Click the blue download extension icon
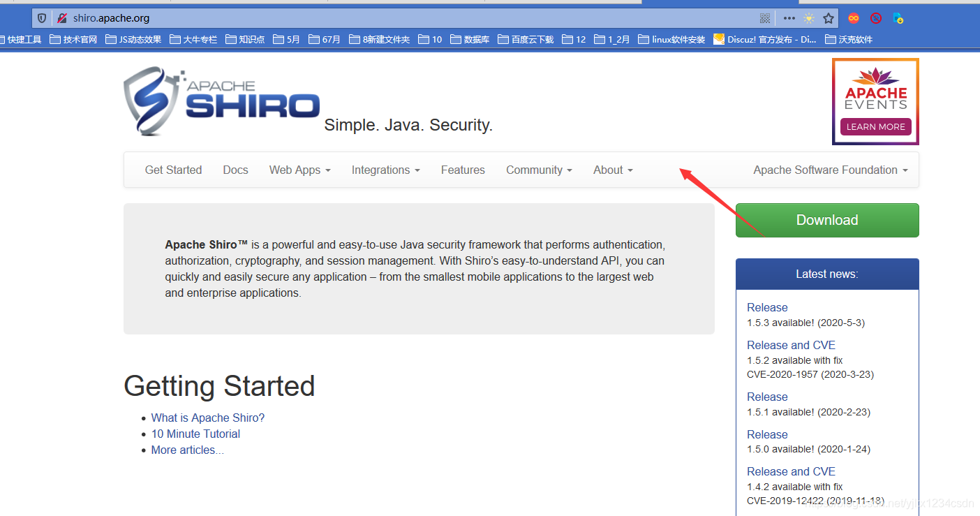 coord(898,18)
